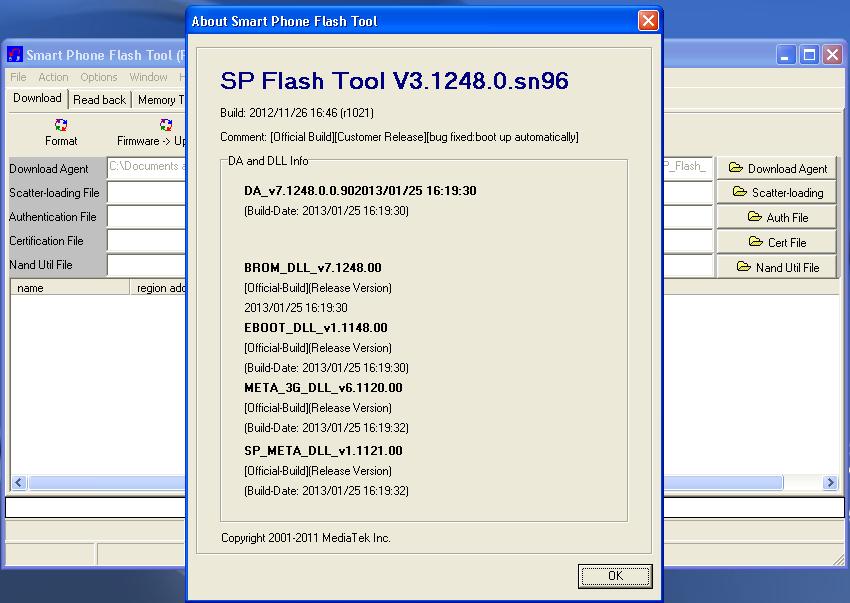Click the folder icon beside Auth File
The width and height of the screenshot is (850, 603).
click(755, 216)
